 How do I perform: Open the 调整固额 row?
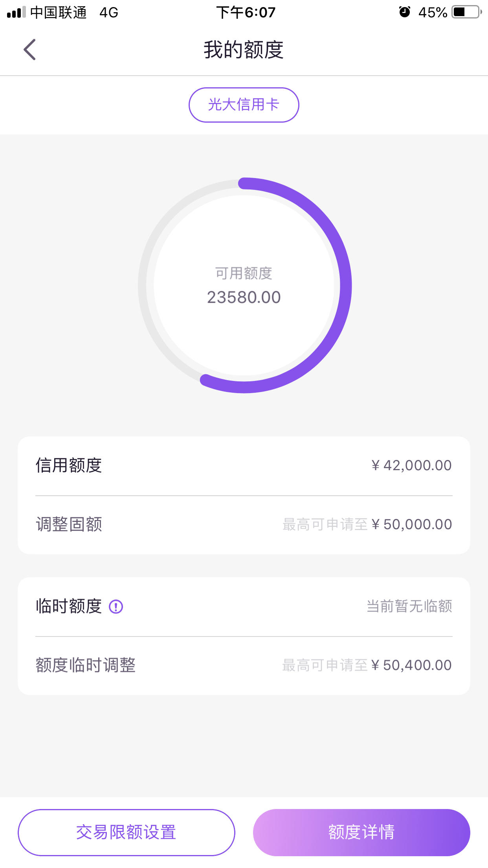pyautogui.click(x=244, y=525)
